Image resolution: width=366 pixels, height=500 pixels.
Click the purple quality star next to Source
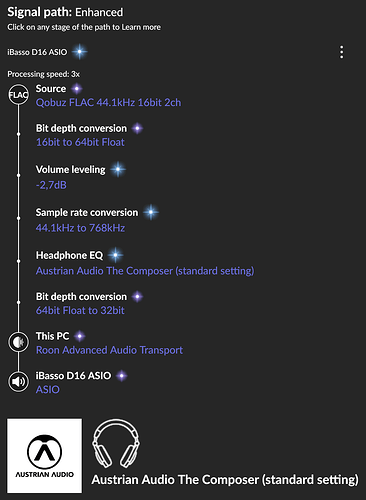click(x=77, y=89)
